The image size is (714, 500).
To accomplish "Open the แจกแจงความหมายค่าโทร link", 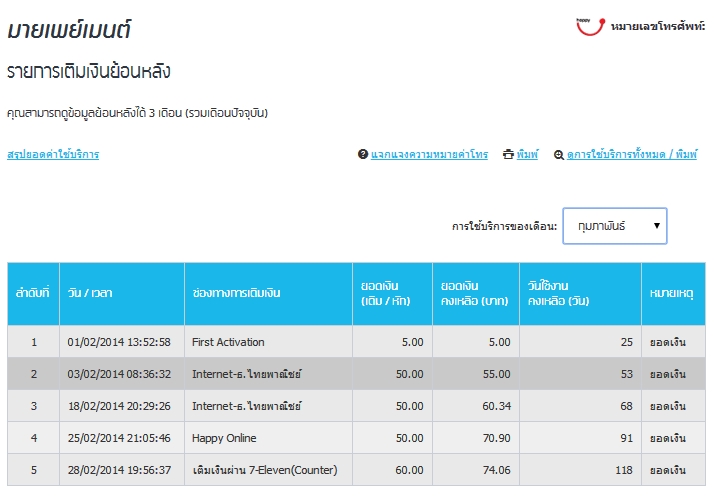I will tap(429, 155).
